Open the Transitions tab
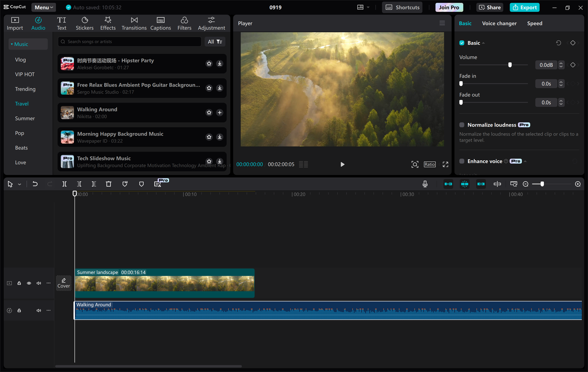588x372 pixels. [134, 23]
